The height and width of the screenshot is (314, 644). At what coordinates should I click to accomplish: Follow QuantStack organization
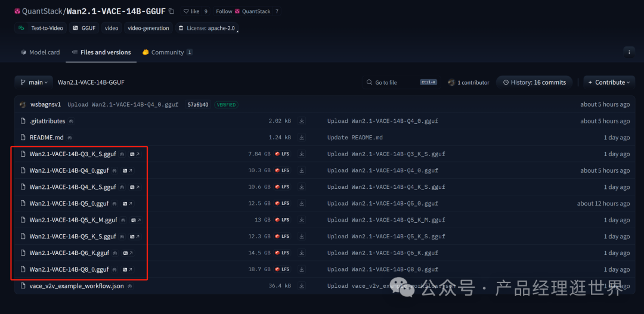coord(243,11)
